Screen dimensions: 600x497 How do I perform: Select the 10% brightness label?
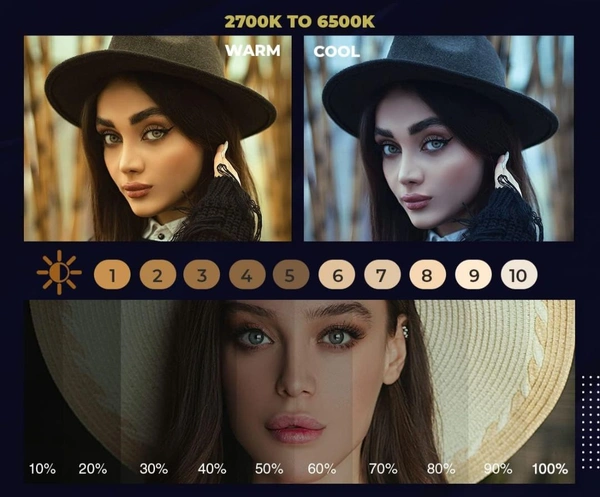[x=42, y=469]
